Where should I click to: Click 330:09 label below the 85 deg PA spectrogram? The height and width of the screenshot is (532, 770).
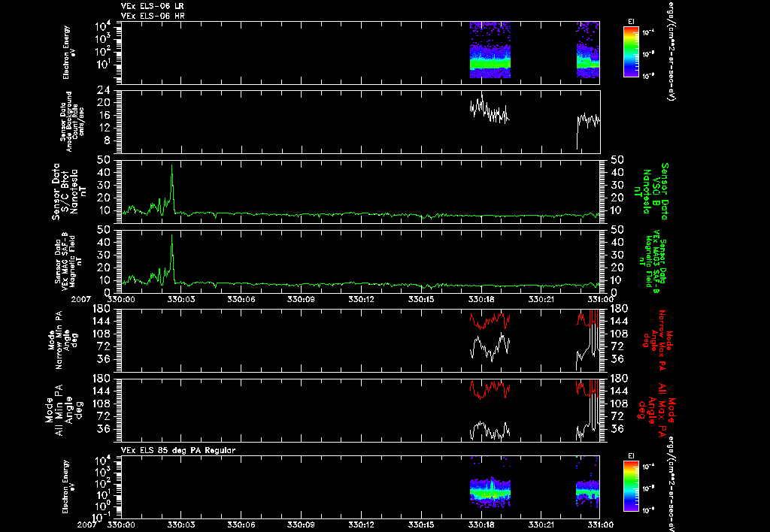[302, 525]
